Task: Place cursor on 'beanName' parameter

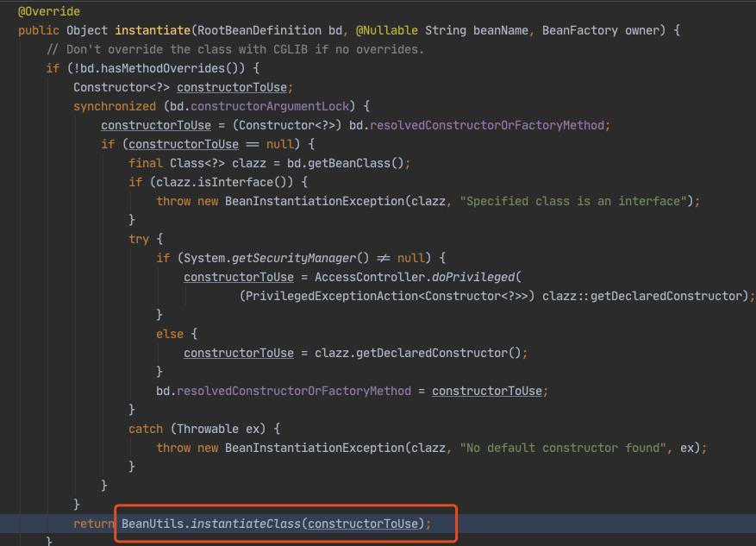Action: 501,30
